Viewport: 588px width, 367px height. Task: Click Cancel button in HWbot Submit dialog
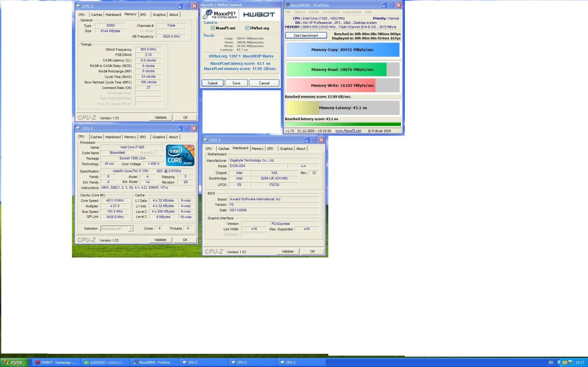click(264, 83)
